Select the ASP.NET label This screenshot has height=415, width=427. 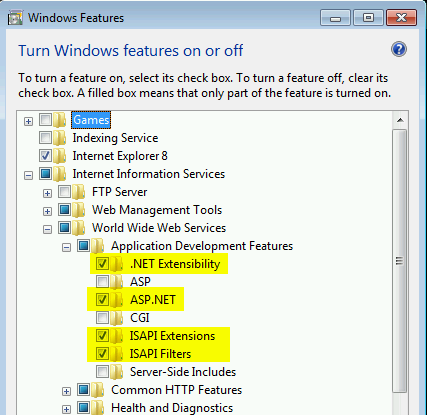153,300
